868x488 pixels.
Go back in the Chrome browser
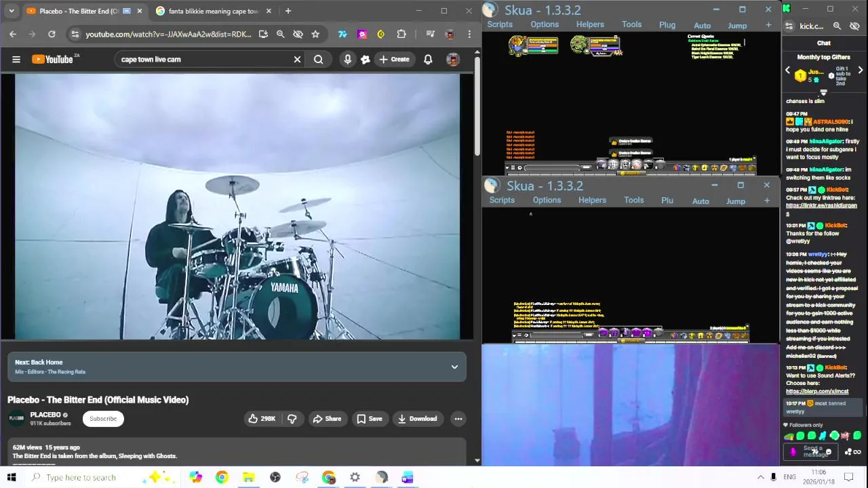(x=13, y=34)
